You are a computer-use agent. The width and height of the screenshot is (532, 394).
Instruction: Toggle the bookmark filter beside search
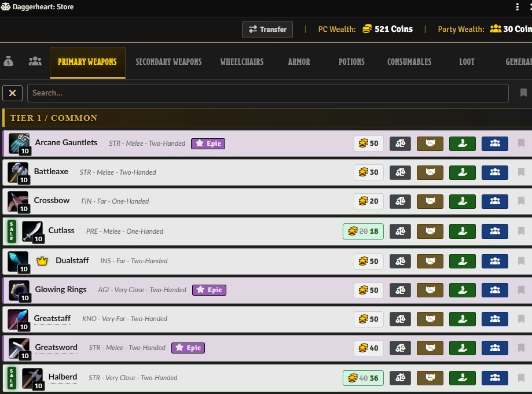click(523, 93)
